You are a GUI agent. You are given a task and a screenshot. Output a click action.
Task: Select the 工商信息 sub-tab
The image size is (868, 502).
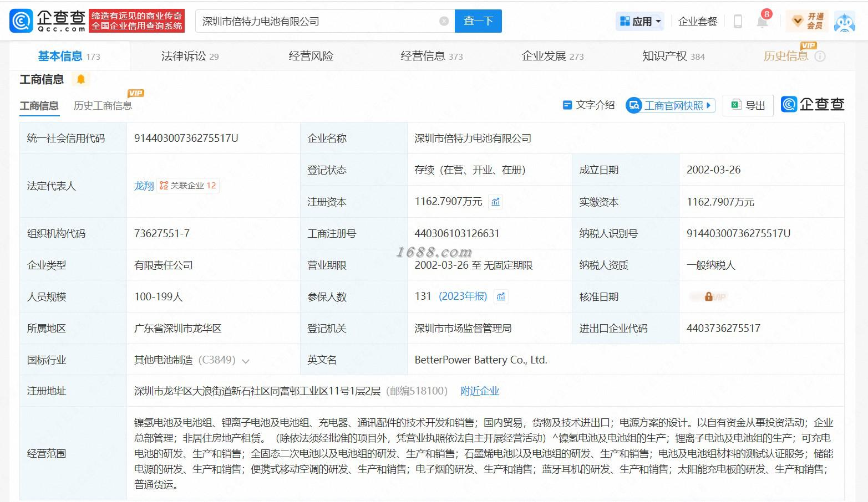click(39, 105)
